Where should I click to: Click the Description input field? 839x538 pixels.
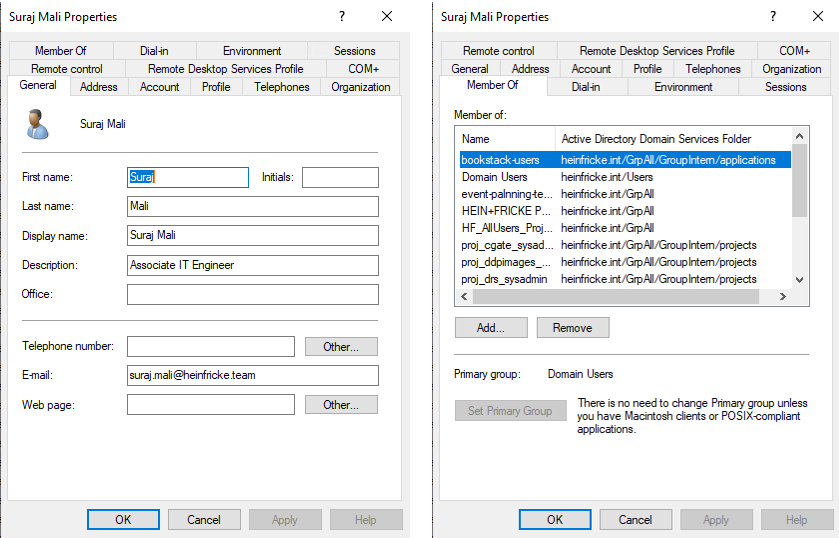point(252,265)
